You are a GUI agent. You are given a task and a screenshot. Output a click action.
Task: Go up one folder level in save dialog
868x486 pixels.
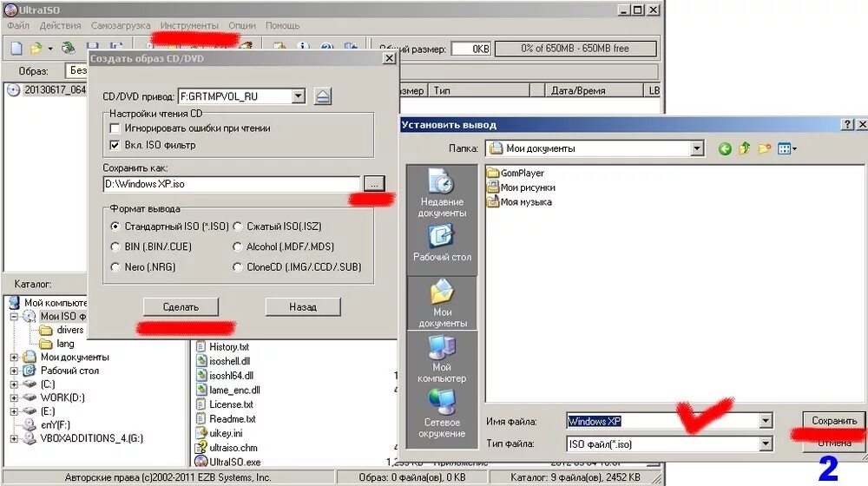click(x=745, y=148)
